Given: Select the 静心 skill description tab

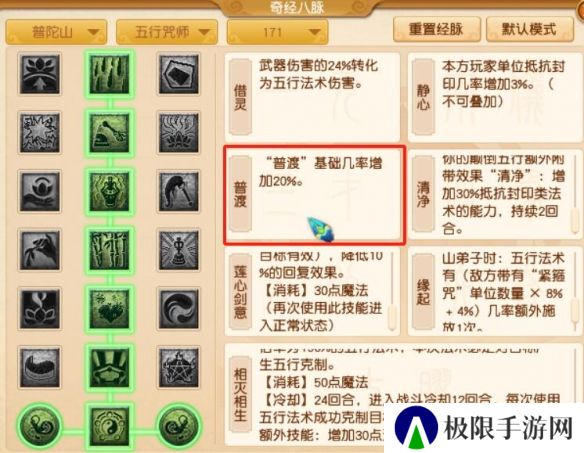Looking at the screenshot, I should click(x=423, y=97).
